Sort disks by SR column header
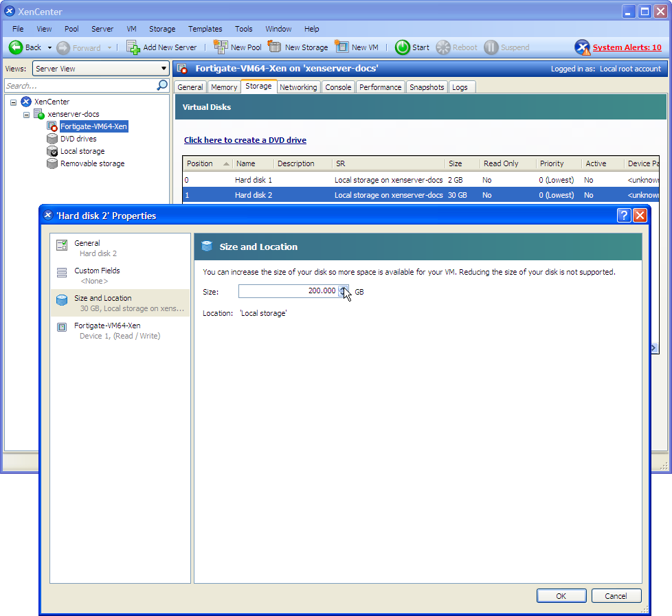This screenshot has height=616, width=672. pos(389,163)
